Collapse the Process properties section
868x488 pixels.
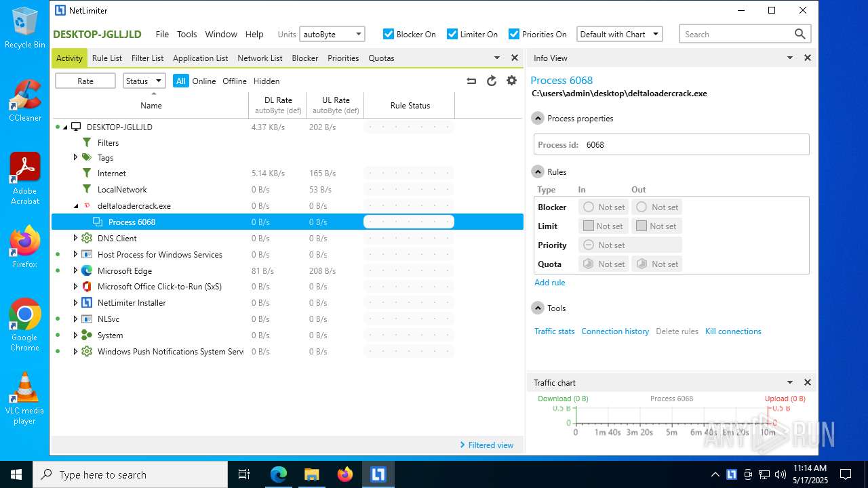[538, 119]
